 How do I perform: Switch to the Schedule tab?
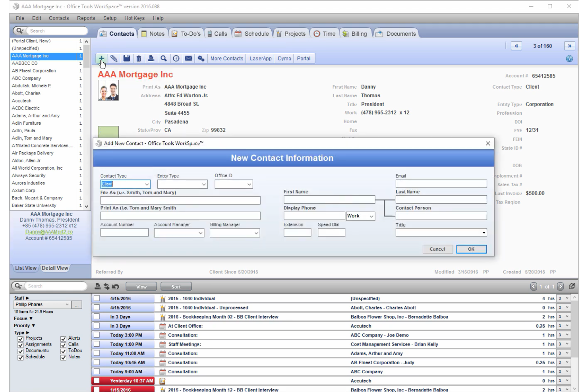click(x=252, y=34)
